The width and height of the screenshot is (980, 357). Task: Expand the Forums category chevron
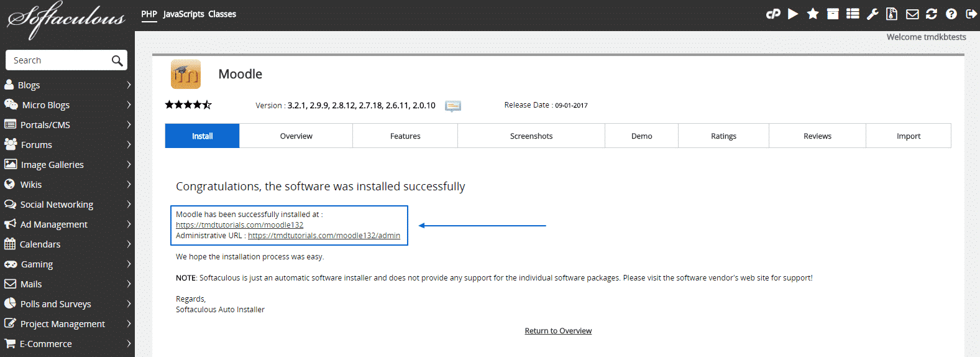pos(129,144)
